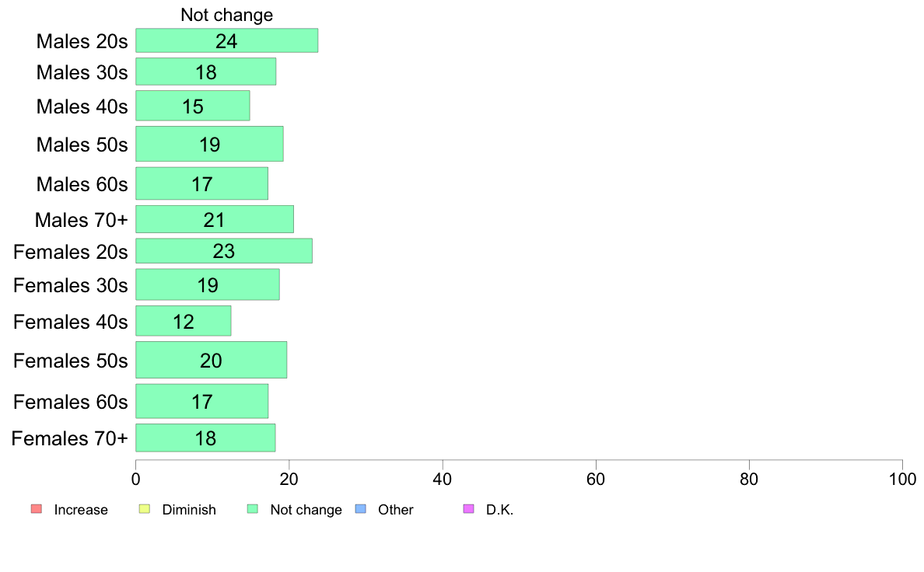The image size is (924, 572).
Task: Click the green Not change legend swatch
Action: point(253,509)
